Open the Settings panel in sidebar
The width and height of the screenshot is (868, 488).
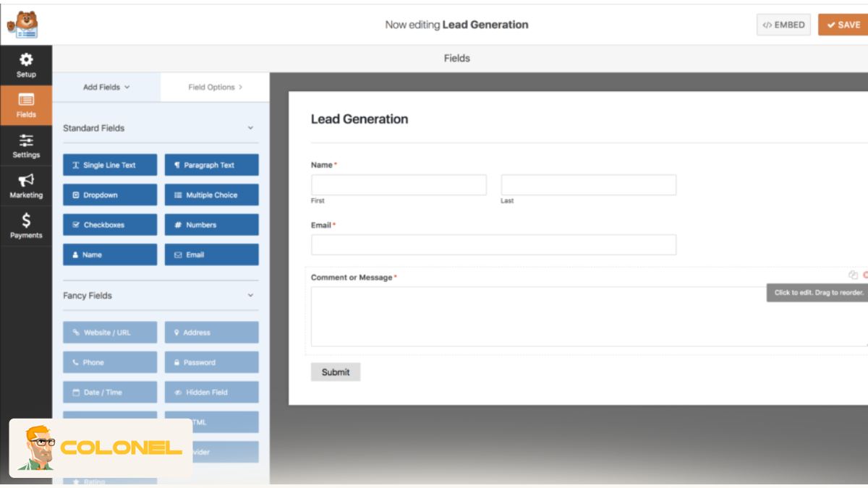pyautogui.click(x=26, y=147)
